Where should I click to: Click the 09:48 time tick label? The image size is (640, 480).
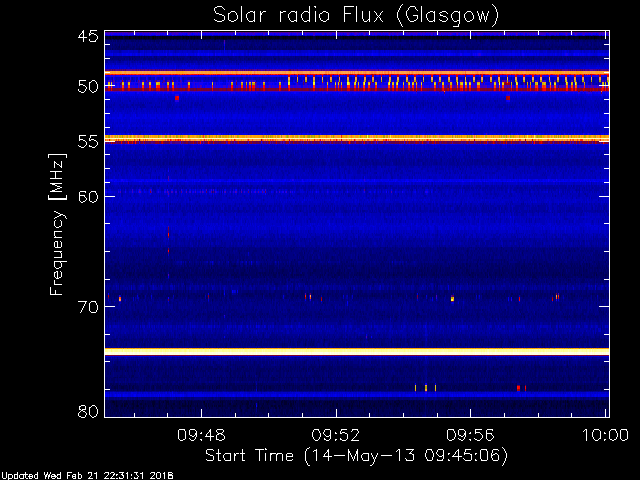(201, 435)
